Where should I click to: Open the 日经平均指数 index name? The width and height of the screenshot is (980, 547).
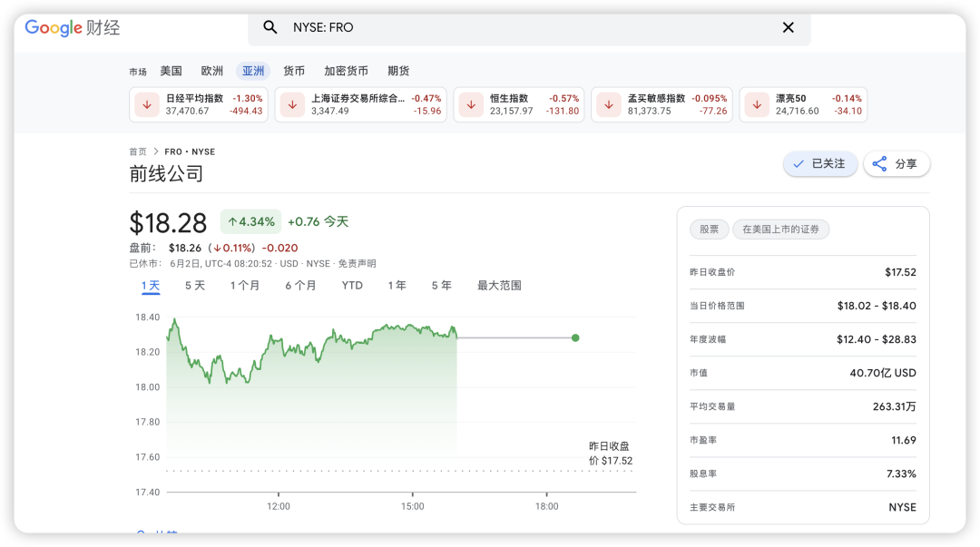tap(194, 98)
